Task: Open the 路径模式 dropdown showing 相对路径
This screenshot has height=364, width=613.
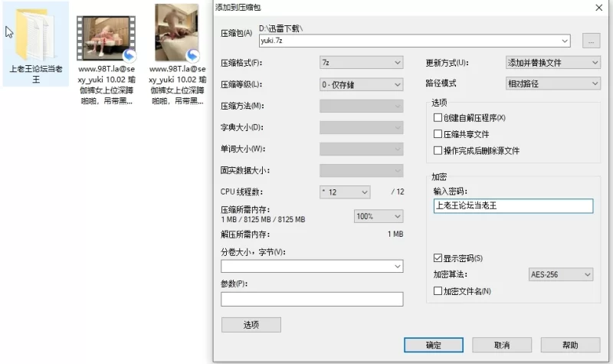Action: pos(552,84)
